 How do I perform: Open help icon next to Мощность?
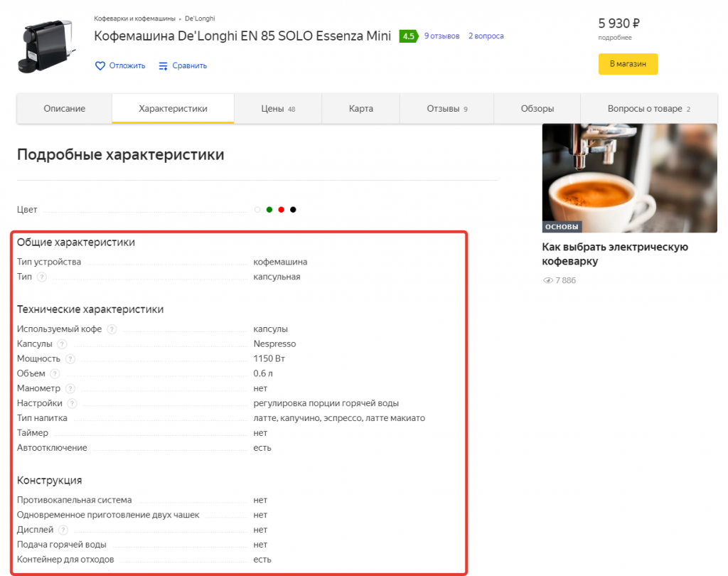coord(70,358)
